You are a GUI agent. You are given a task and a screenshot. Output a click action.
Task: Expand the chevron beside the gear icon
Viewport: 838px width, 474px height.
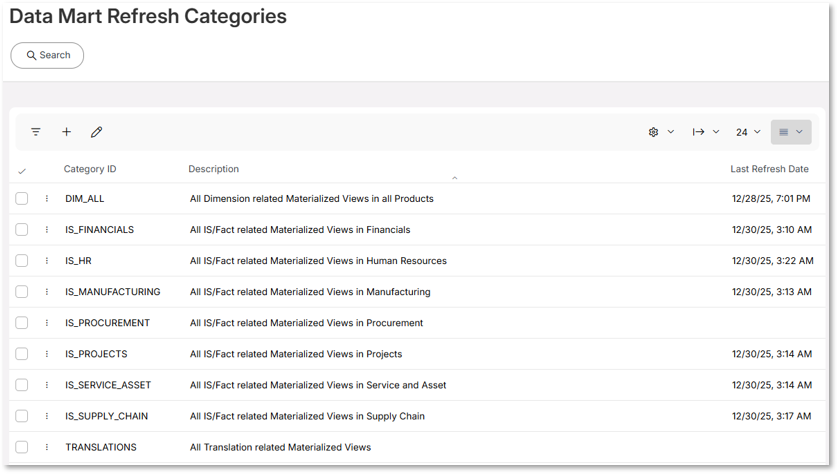click(671, 132)
